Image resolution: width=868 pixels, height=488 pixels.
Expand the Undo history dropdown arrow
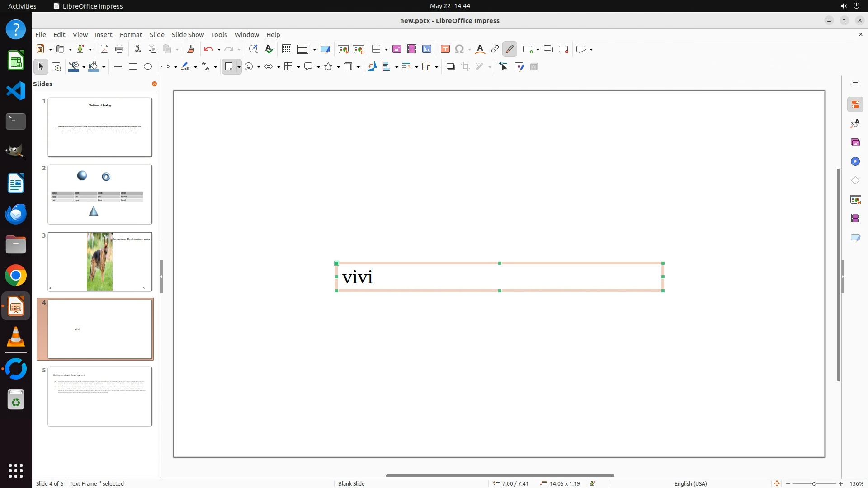(219, 50)
